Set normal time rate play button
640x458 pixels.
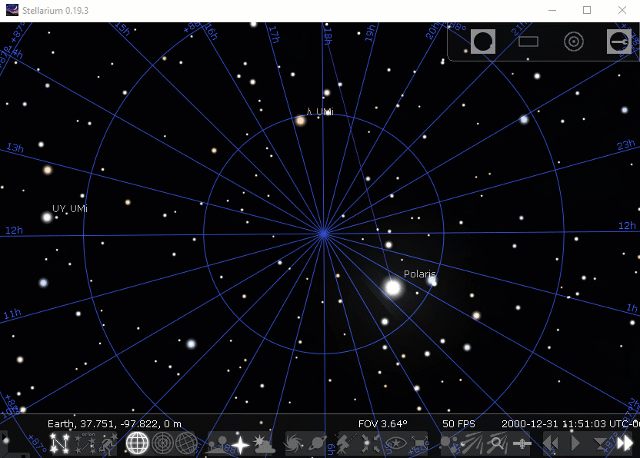coord(575,443)
